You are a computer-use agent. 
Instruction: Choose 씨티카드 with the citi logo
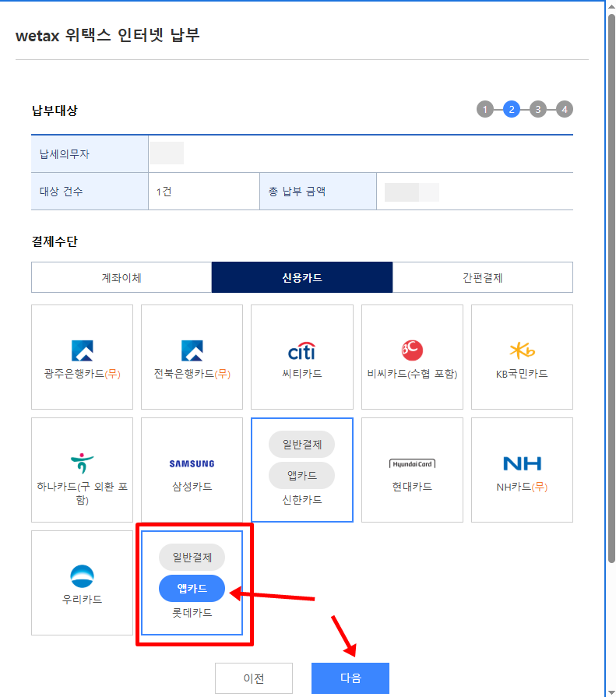click(x=302, y=357)
